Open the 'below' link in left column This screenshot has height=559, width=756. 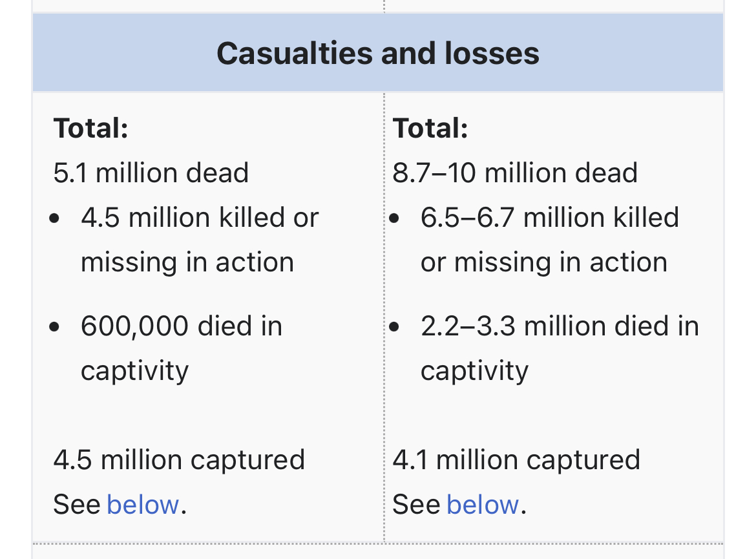[x=142, y=504]
